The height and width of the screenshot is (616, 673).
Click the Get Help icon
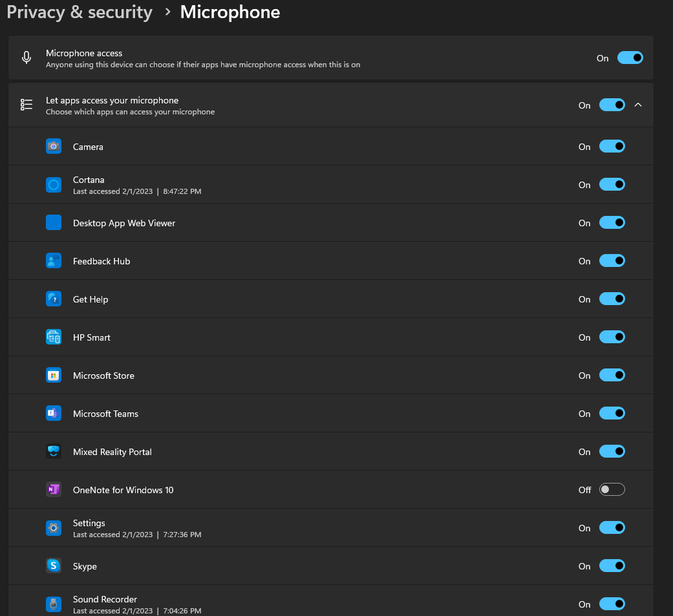coord(54,299)
